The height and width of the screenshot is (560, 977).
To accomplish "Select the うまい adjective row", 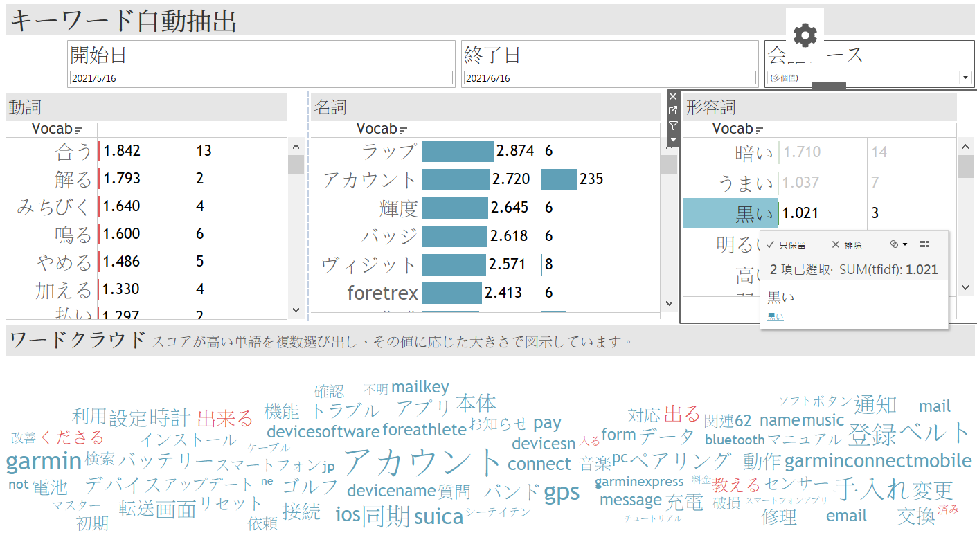I will coord(819,183).
